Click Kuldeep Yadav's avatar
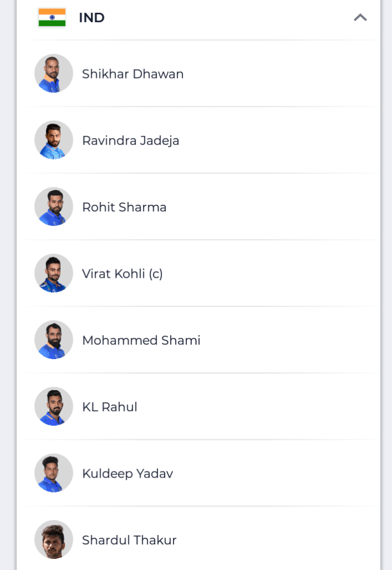The image size is (392, 570). point(54,473)
